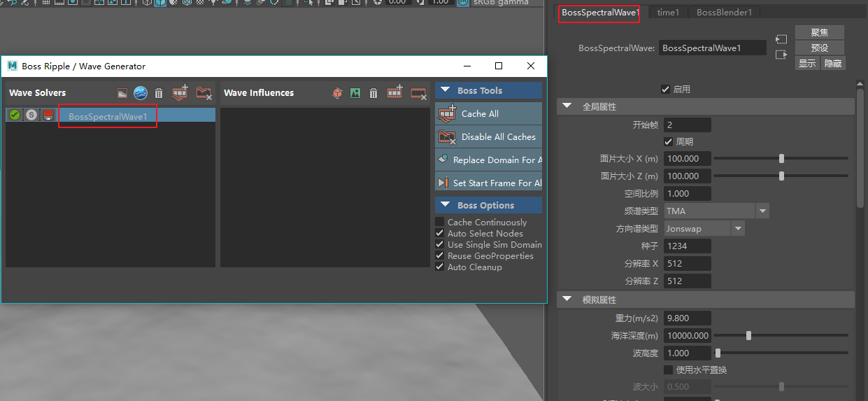Click the Wave Influences header text
The image size is (868, 401).
coord(259,92)
